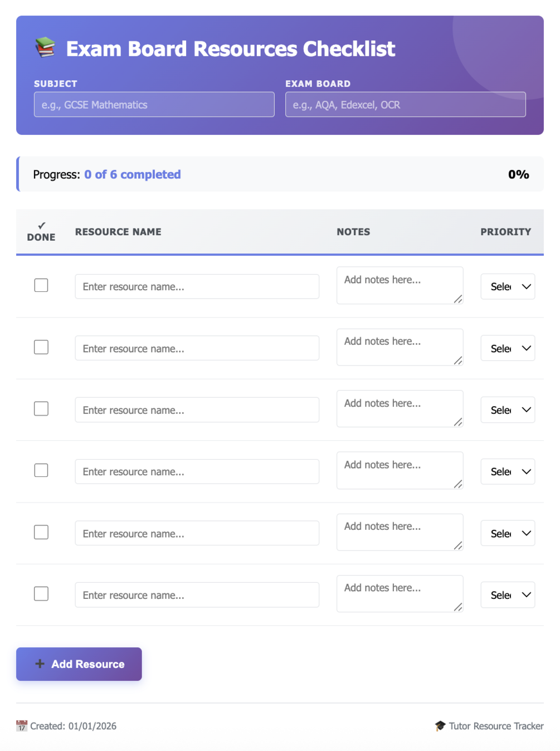Viewport: 560px width, 751px height.
Task: Click resize handle of first notes box
Action: point(458,299)
